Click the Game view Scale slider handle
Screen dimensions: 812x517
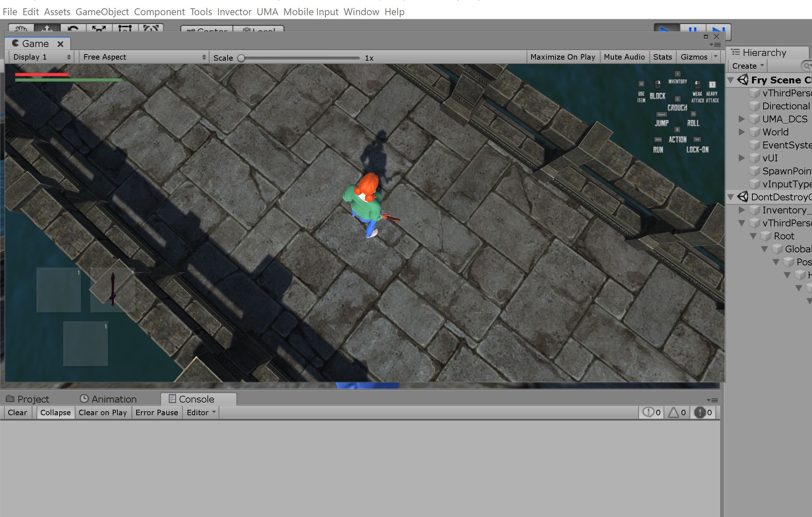tap(241, 58)
